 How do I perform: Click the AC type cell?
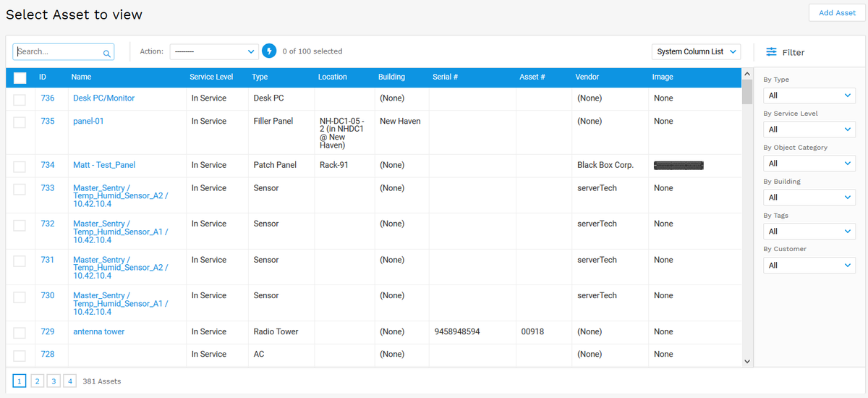[x=259, y=355]
